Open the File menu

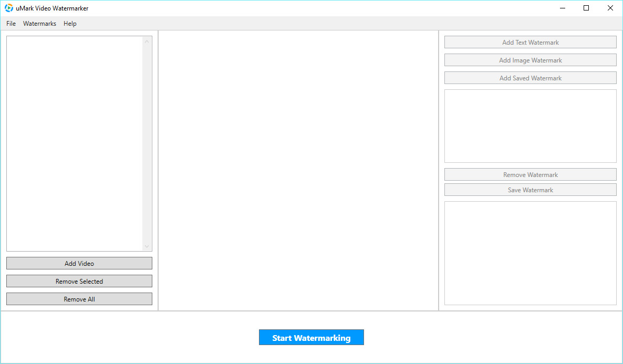point(11,24)
